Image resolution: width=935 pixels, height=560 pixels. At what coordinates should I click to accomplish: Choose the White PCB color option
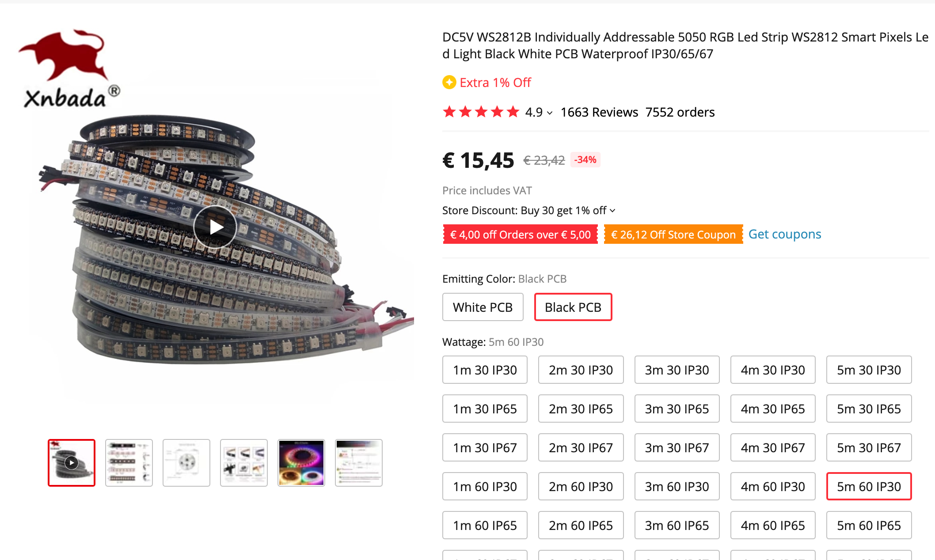tap(483, 307)
